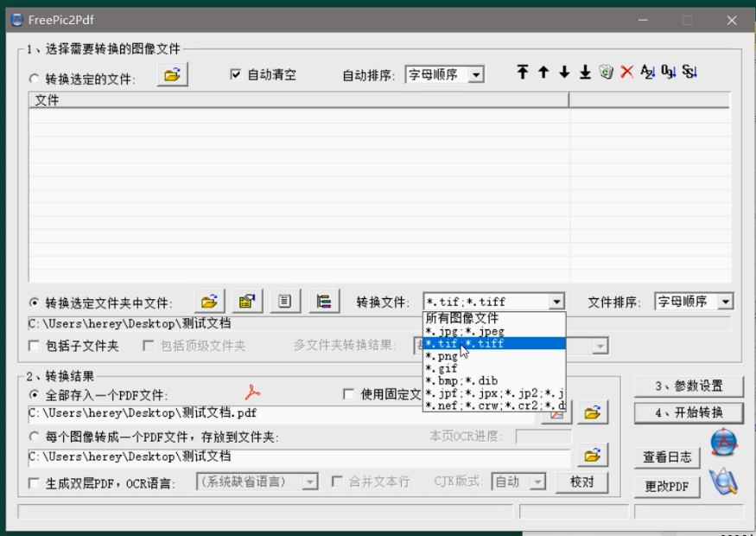Viewport: 756px width, 536px height.
Task: Click the 测试文档.pdf output path field
Action: 281,414
